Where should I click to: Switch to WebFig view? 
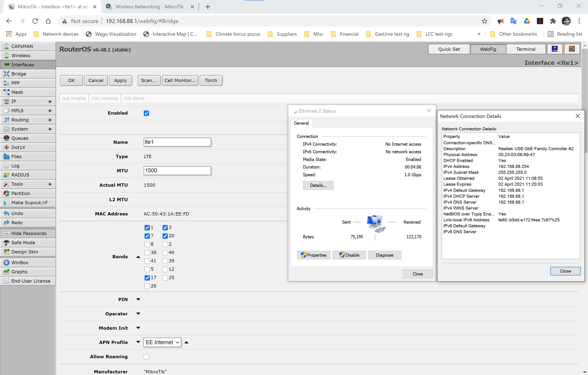point(488,49)
